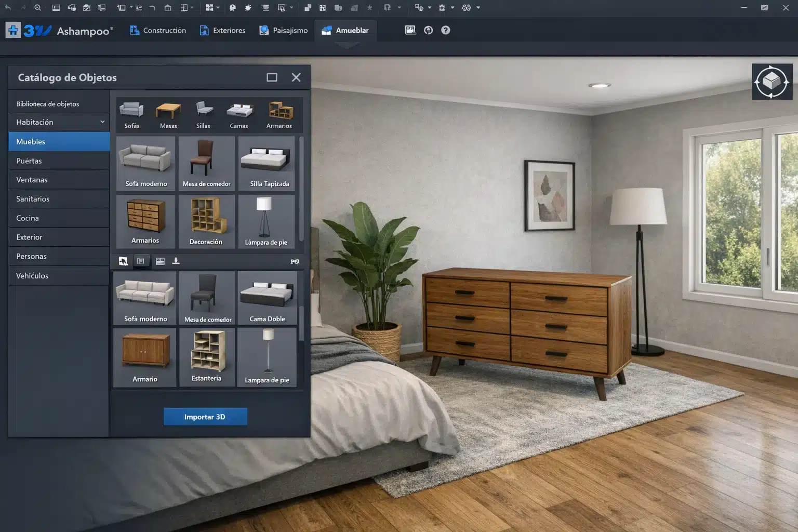Viewport: 798px width, 532px height.
Task: Click the Zoom magnifier icon in the toolbar
Action: (37, 7)
